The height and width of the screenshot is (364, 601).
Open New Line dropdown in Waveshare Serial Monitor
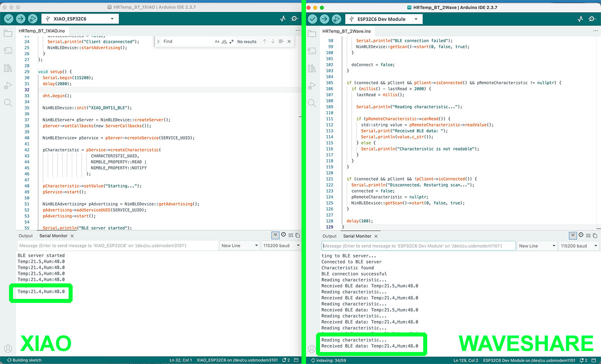[x=537, y=246]
